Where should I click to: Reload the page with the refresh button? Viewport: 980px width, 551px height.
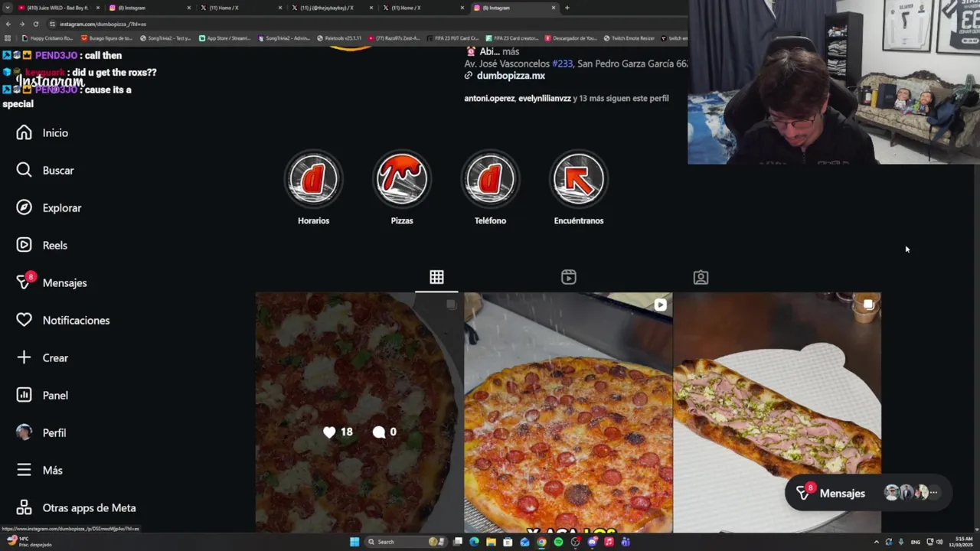tap(35, 24)
